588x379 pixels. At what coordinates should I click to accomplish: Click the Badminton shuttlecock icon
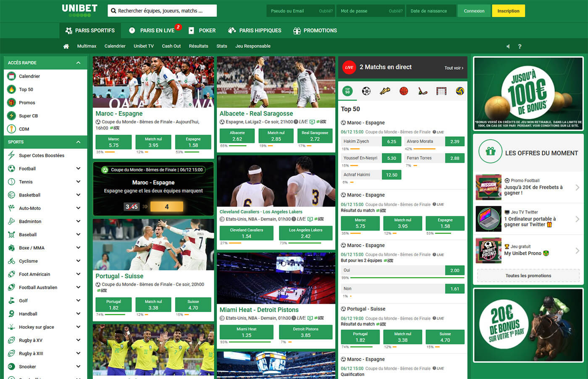tap(11, 221)
